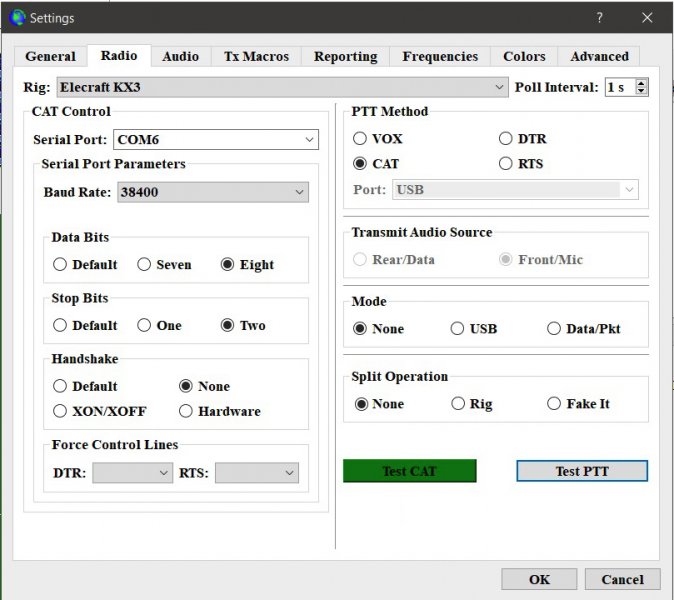Click the Test PTT button
The image size is (674, 600).
tap(582, 471)
